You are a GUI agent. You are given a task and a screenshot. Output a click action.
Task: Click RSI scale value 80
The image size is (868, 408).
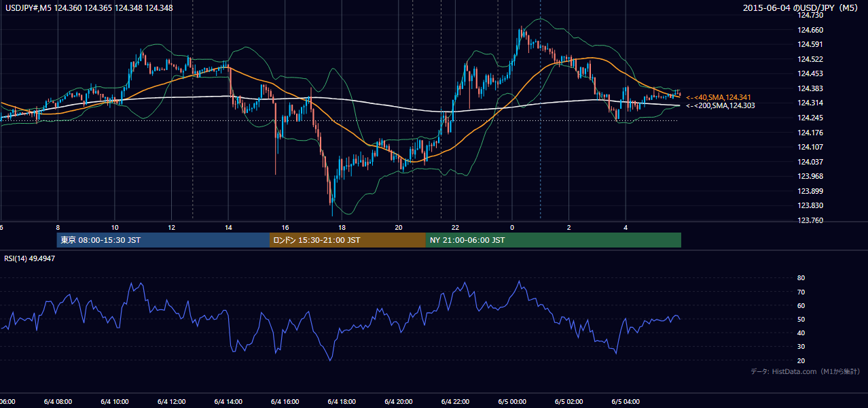coord(801,278)
